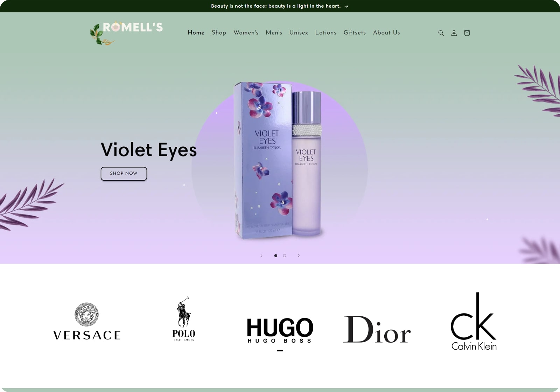Open the Men's menu item
Screen dimensions: 560x392
click(x=274, y=33)
